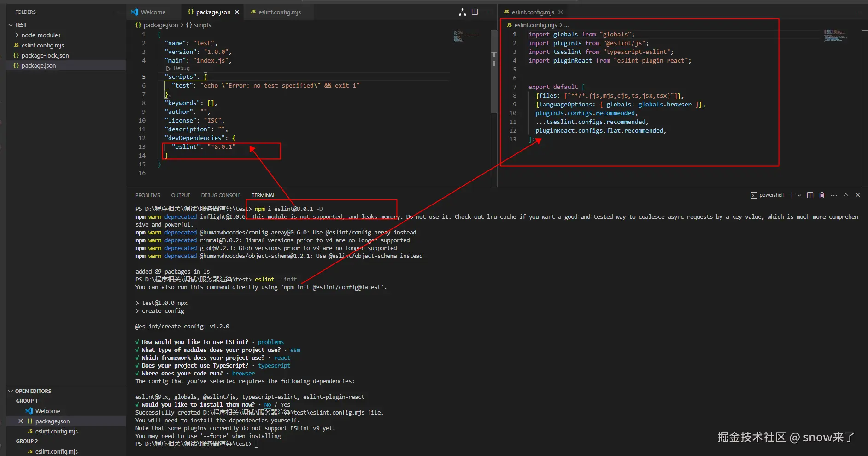Viewport: 868px width, 456px height.
Task: Collapse the OPEN EDITORS section
Action: click(11, 391)
